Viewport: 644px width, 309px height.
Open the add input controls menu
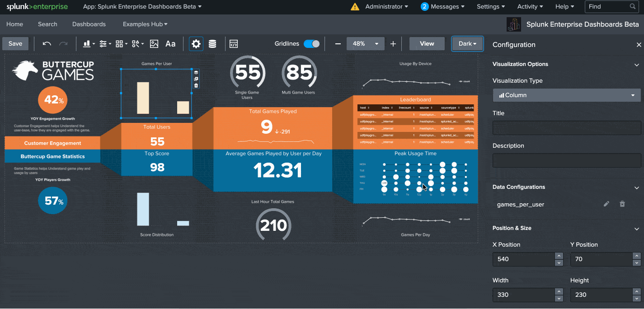(x=105, y=44)
